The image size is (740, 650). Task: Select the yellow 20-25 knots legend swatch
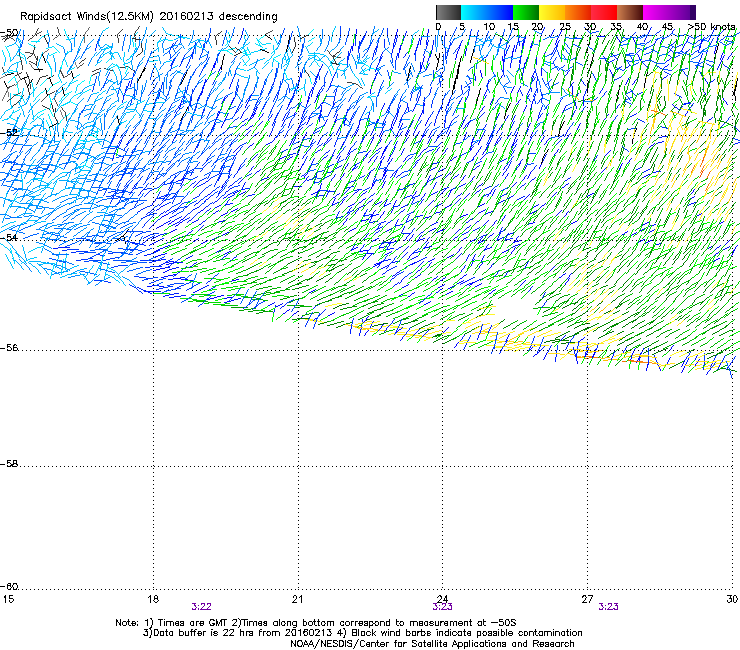552,12
